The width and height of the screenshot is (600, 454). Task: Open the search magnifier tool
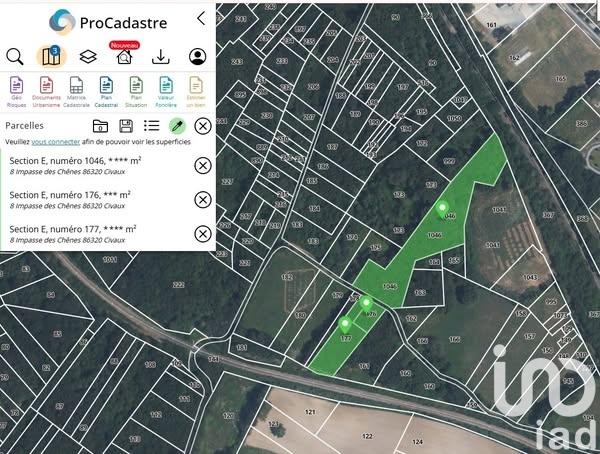point(14,57)
